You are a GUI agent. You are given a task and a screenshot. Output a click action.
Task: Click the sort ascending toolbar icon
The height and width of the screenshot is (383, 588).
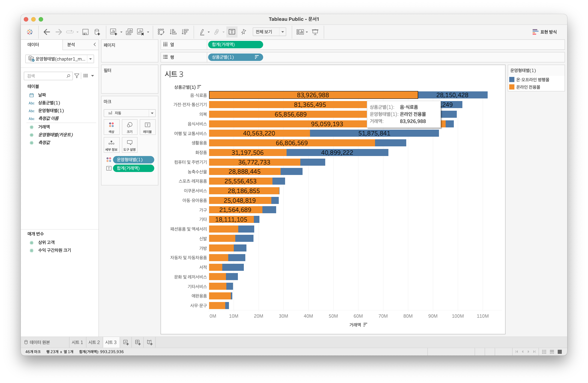tap(173, 32)
